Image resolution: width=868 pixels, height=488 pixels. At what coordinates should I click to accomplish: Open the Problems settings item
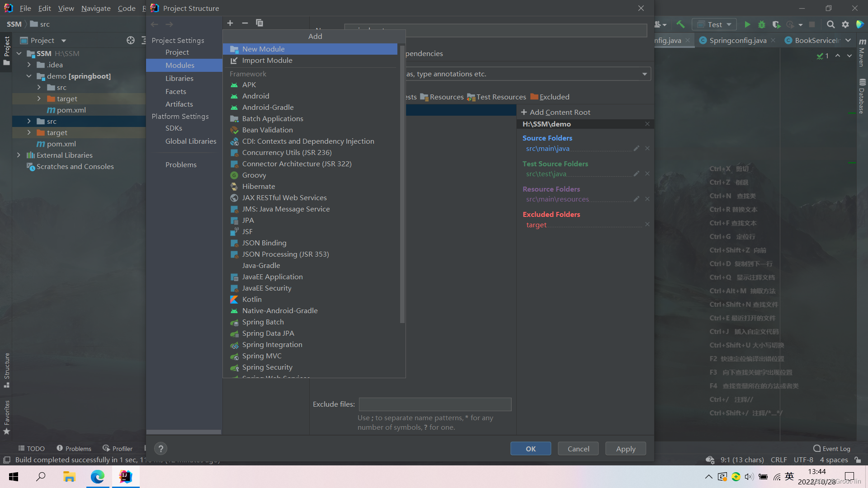(x=181, y=164)
